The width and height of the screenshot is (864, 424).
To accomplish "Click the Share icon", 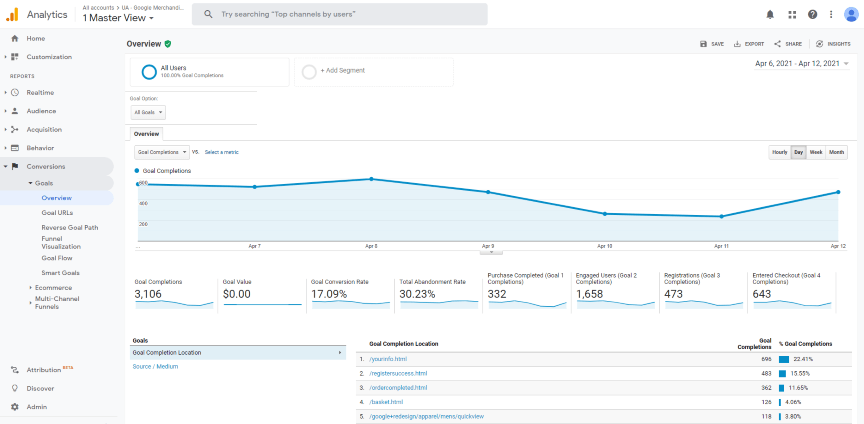I will [777, 44].
